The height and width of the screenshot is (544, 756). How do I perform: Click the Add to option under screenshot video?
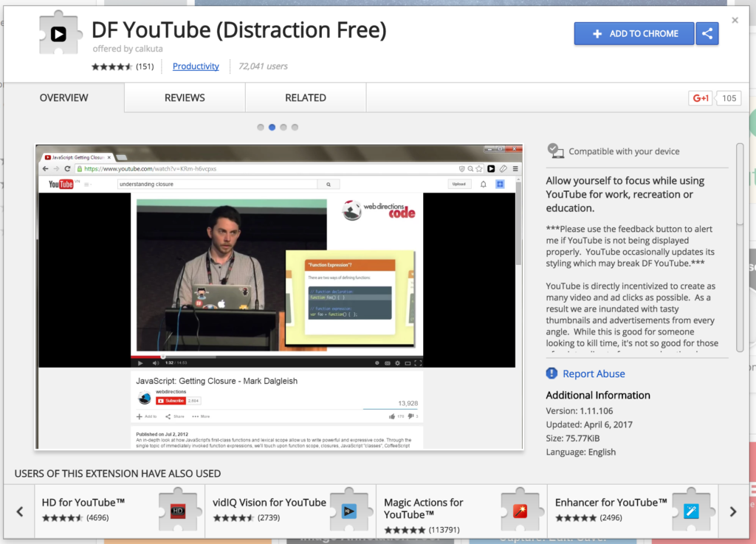pyautogui.click(x=147, y=416)
